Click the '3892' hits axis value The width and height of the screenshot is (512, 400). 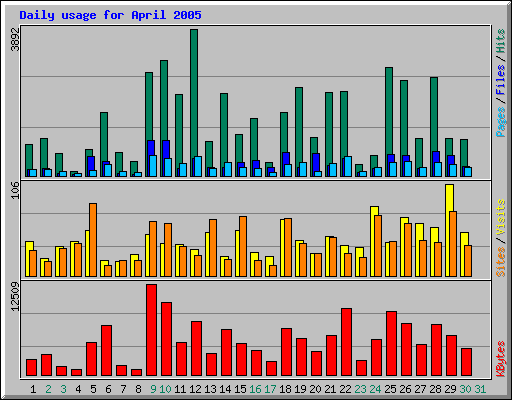point(15,40)
